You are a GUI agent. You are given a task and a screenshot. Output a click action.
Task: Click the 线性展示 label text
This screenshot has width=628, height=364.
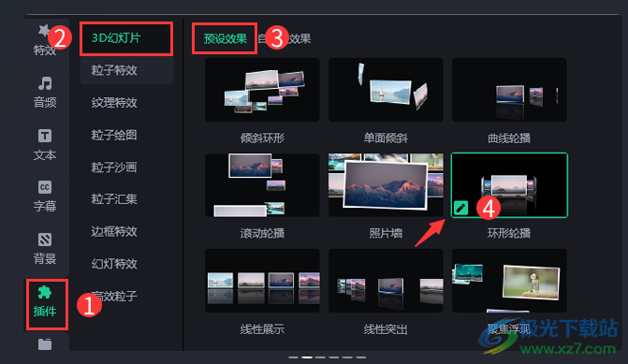262,329
